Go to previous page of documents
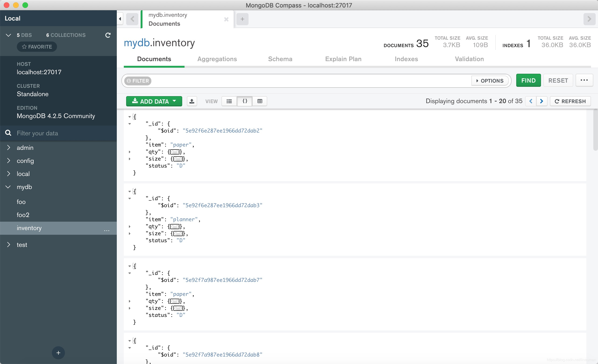This screenshot has height=364, width=598. [x=531, y=101]
